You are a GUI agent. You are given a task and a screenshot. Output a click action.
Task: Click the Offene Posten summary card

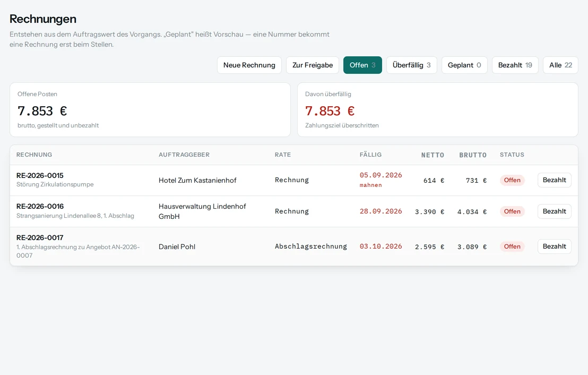click(x=150, y=109)
